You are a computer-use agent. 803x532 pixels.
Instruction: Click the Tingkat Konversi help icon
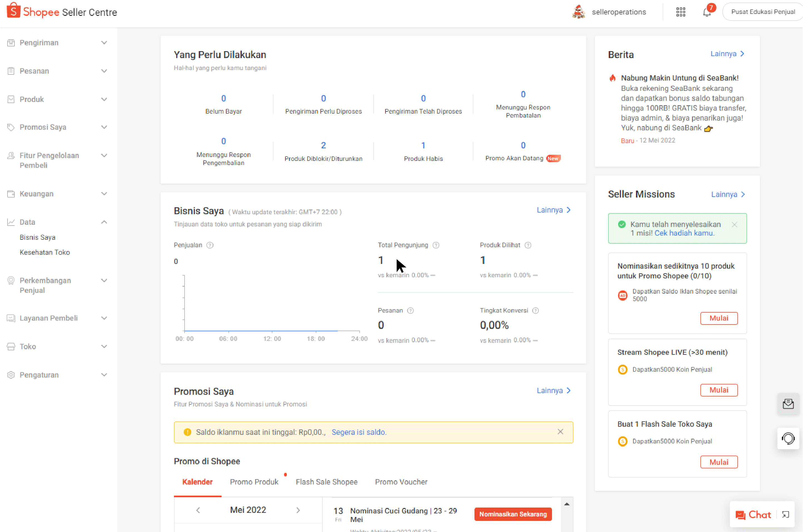point(535,311)
